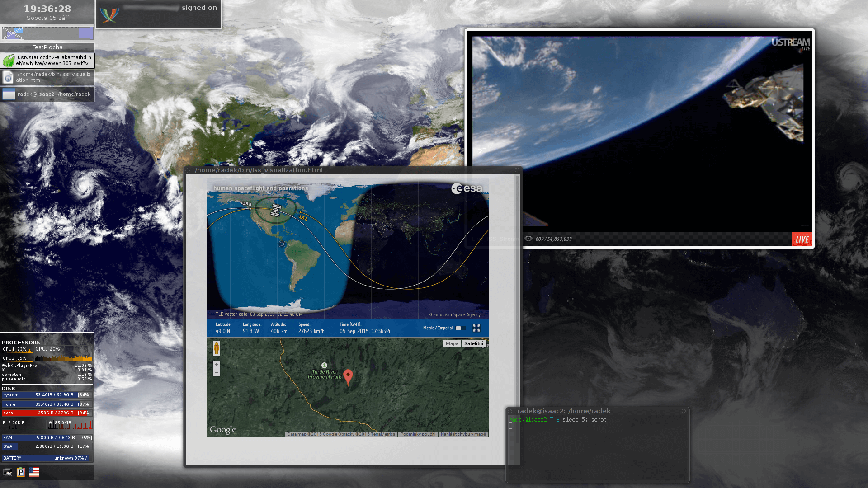Switch map to Mapa view

tap(452, 343)
